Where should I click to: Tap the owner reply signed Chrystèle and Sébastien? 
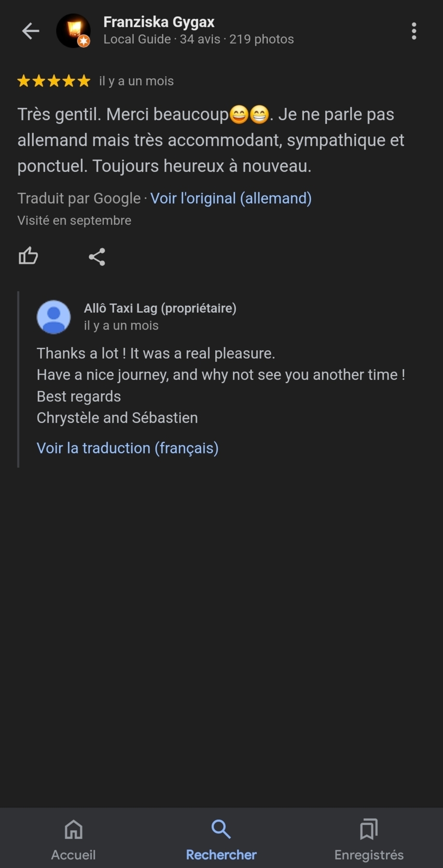click(x=221, y=385)
